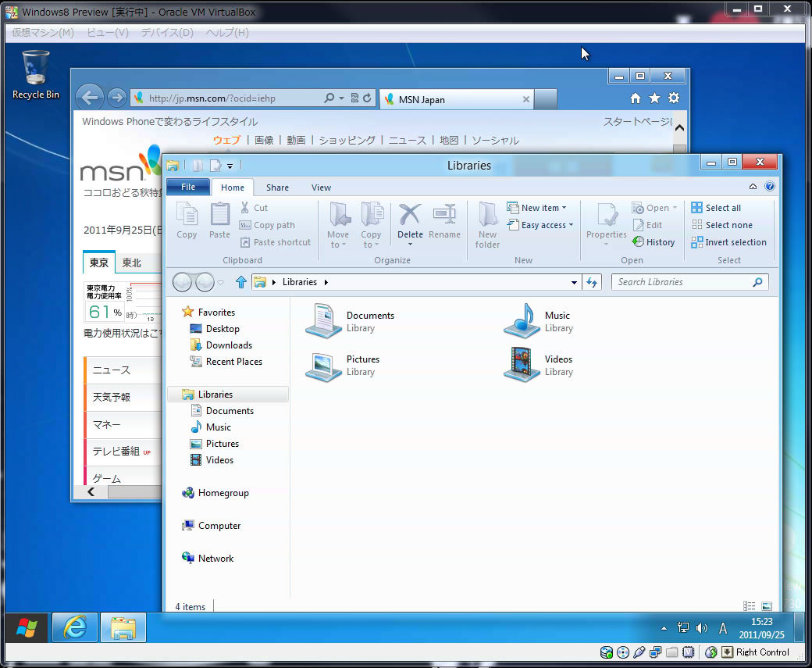The image size is (812, 668).
Task: Click the Internet Explorer taskbar icon
Action: [x=75, y=628]
